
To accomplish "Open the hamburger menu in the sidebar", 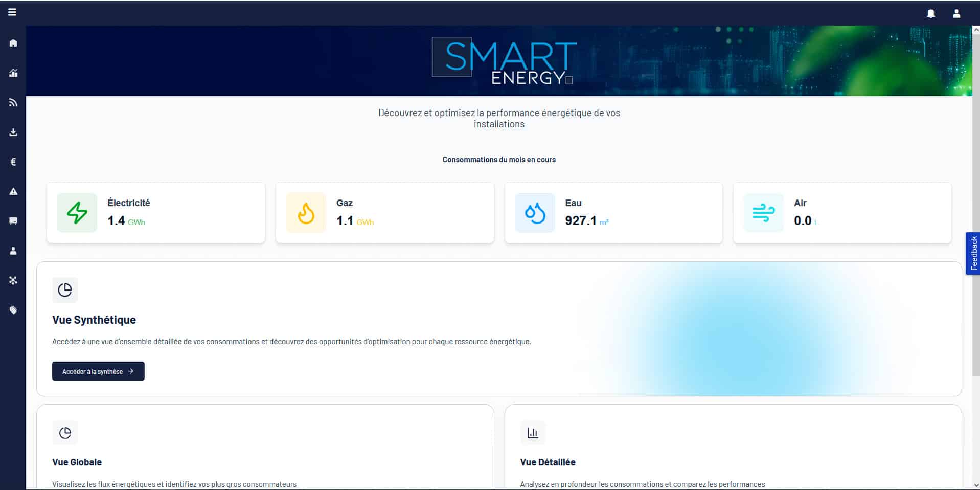I will (12, 12).
